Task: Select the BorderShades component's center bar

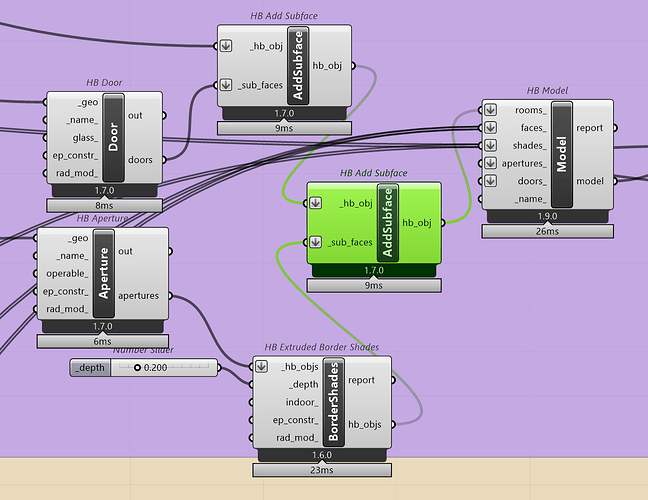Action: pos(333,402)
